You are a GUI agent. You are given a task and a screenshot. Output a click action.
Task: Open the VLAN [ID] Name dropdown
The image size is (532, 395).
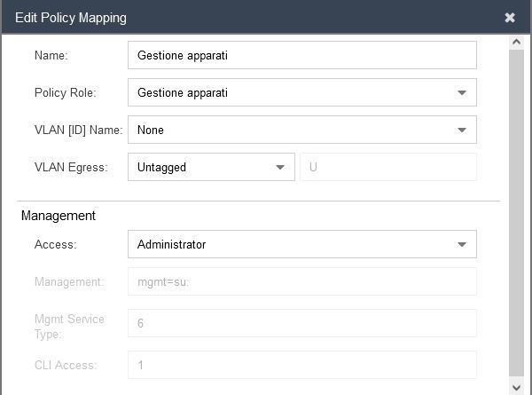pyautogui.click(x=301, y=130)
